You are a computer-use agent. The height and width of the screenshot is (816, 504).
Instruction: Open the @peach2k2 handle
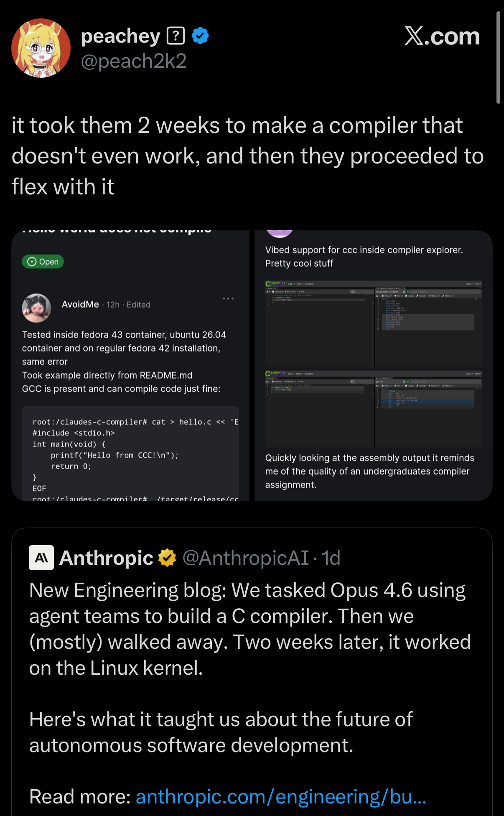click(x=134, y=61)
